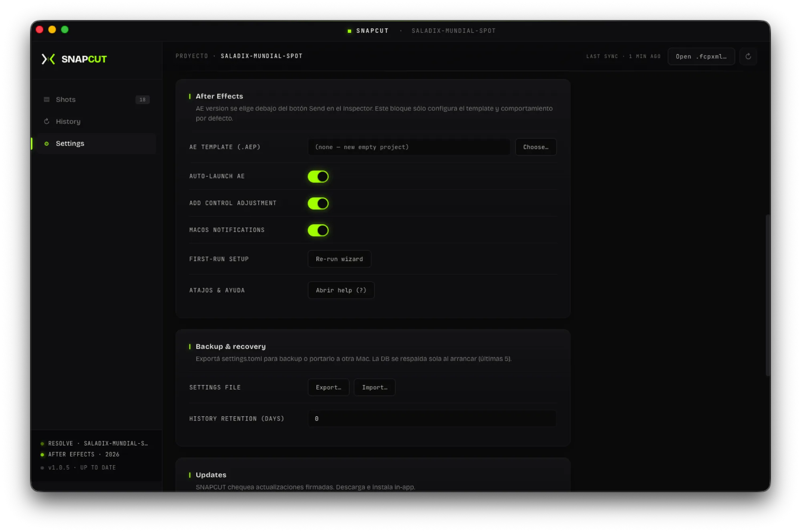Click the AE TEMPLATE (.AEP) label
801x532 pixels.
[225, 147]
